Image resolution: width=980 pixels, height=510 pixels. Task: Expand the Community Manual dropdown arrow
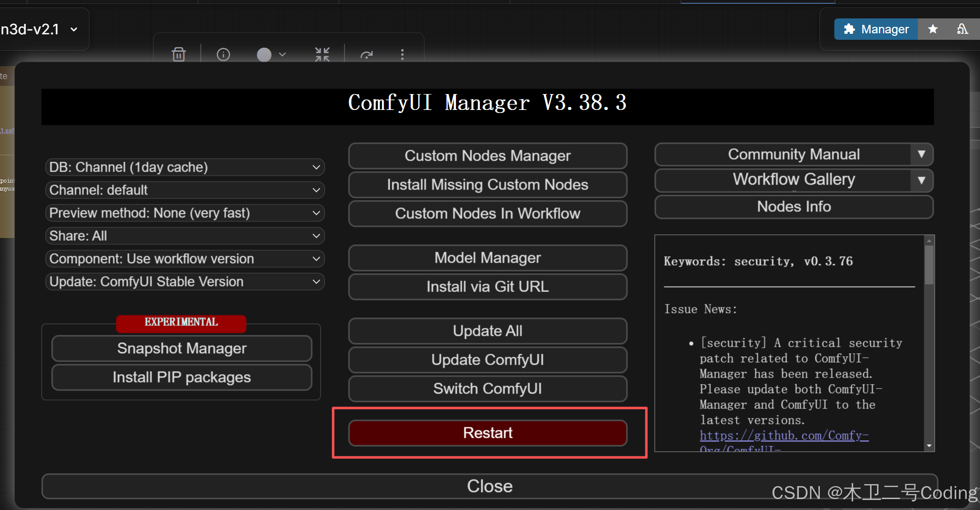(921, 154)
